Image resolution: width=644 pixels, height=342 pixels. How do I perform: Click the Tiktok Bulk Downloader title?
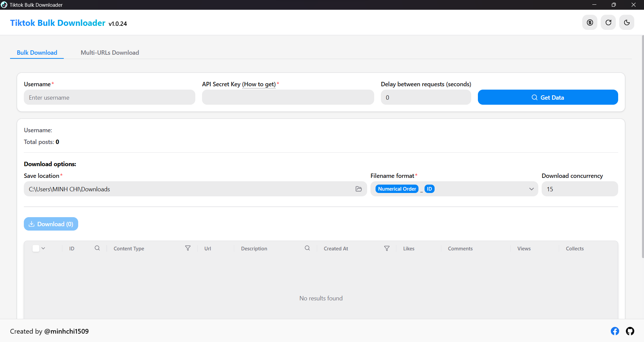tap(58, 23)
